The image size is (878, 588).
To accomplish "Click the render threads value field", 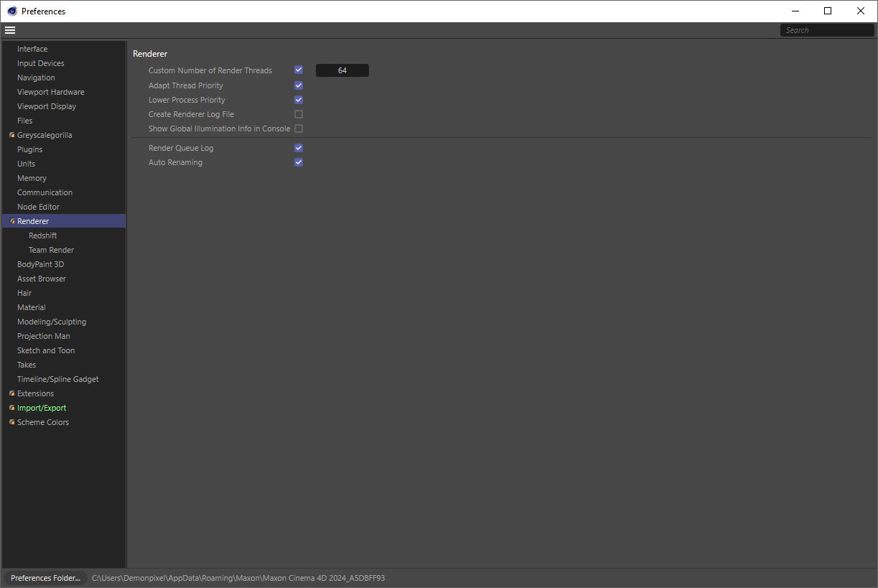I will [x=342, y=70].
